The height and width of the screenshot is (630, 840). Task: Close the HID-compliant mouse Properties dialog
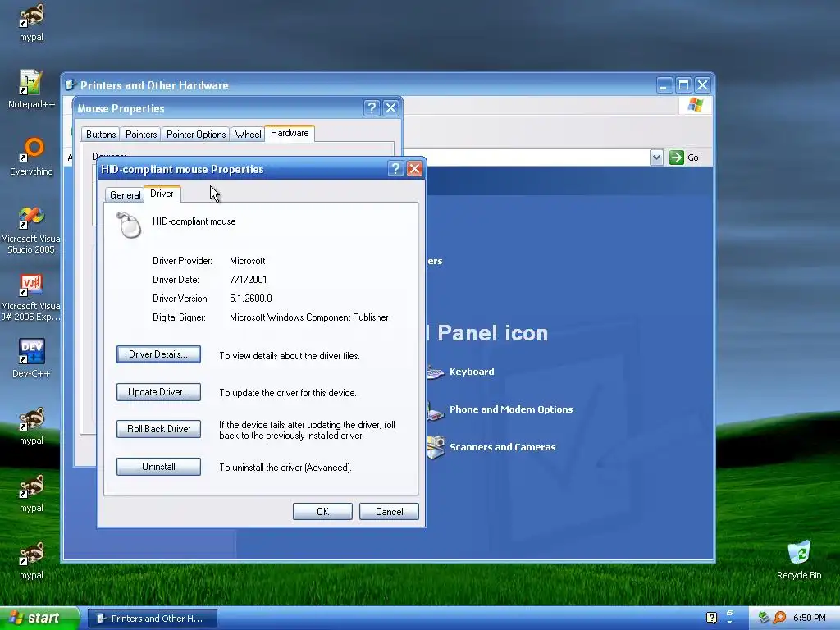coord(414,169)
